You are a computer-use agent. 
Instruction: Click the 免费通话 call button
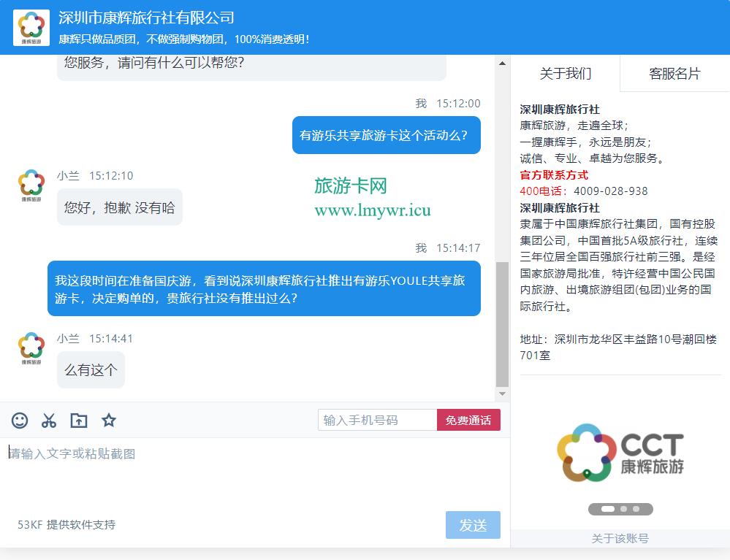click(468, 420)
